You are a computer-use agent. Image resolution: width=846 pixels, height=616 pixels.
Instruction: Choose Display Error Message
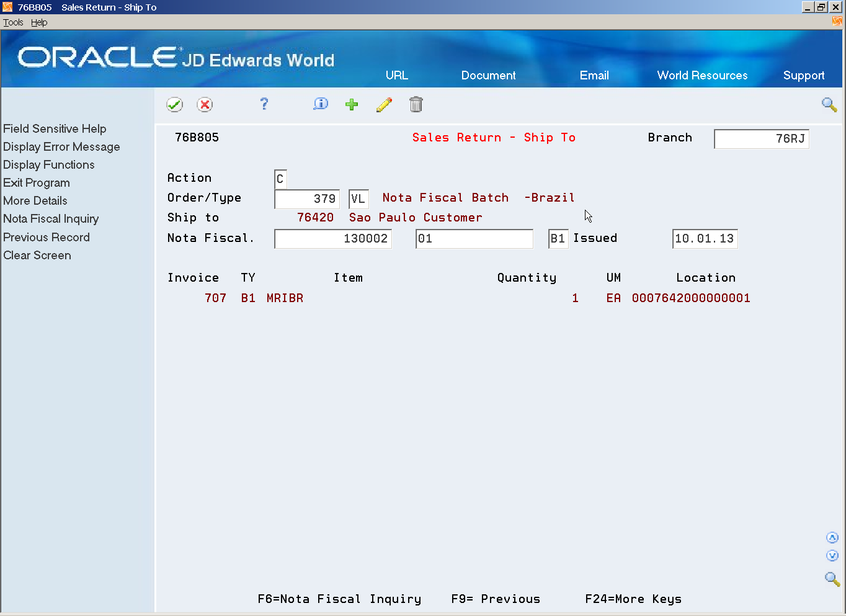[61, 147]
